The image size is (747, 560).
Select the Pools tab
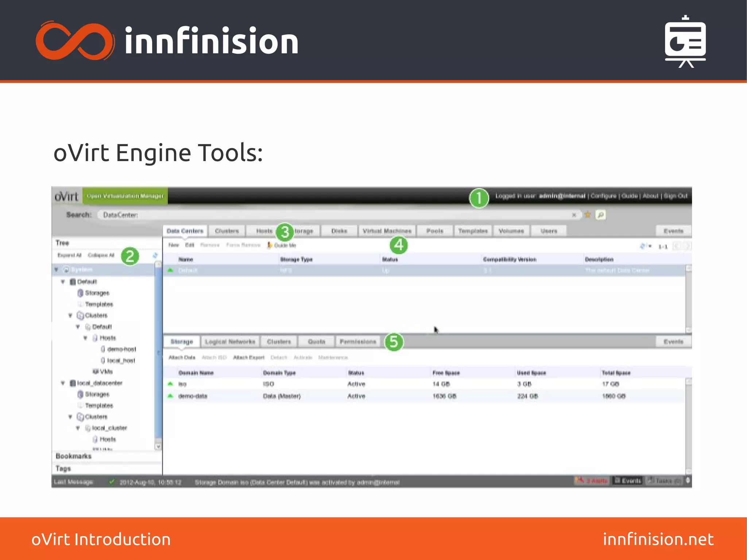click(435, 231)
